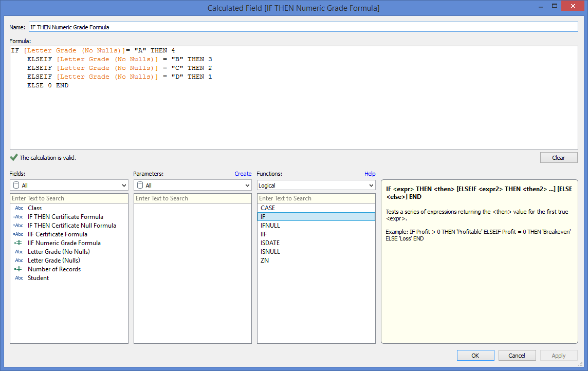Select the ZN function from Functions list
Image resolution: width=588 pixels, height=371 pixels.
pyautogui.click(x=265, y=261)
